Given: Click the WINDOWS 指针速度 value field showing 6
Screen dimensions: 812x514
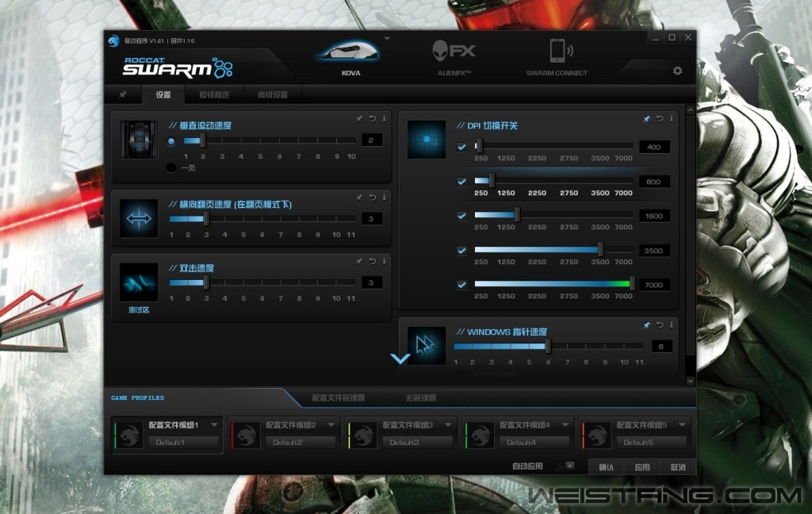Looking at the screenshot, I should click(x=661, y=346).
